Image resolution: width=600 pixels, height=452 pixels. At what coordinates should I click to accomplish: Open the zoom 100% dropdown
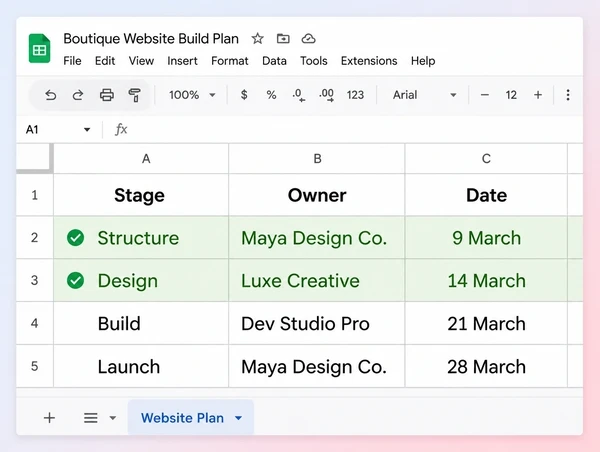pos(192,95)
